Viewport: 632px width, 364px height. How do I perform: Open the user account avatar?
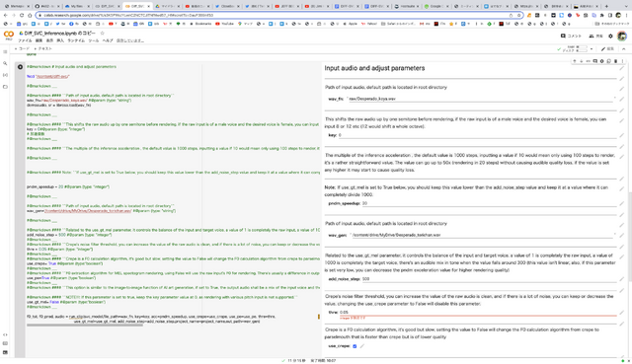(x=622, y=36)
